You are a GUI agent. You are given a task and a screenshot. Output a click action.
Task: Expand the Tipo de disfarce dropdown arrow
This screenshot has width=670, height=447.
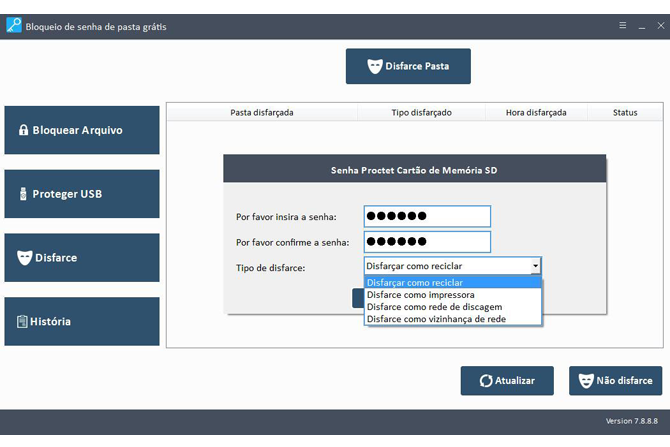pyautogui.click(x=535, y=267)
